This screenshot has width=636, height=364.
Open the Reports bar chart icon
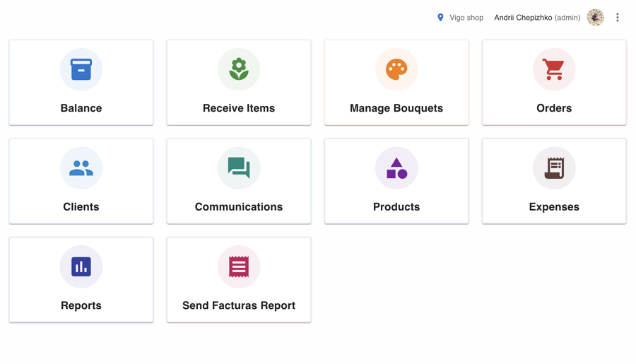pos(81,266)
